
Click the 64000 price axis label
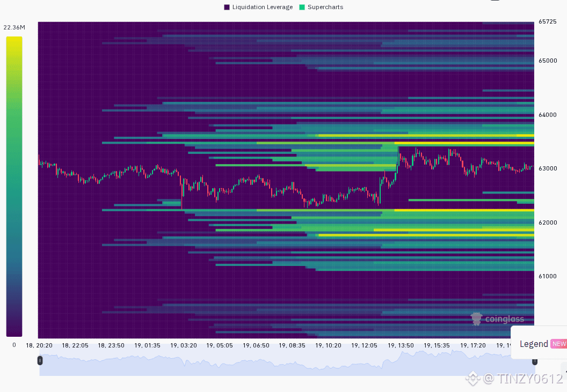tap(548, 115)
